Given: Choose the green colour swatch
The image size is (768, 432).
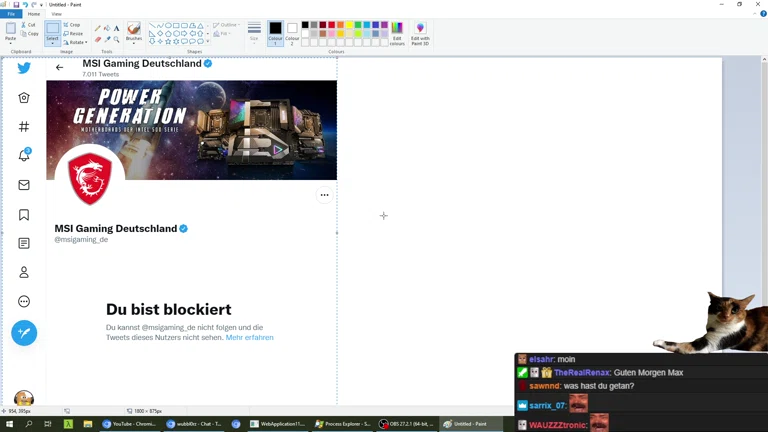Looking at the screenshot, I should [358, 25].
